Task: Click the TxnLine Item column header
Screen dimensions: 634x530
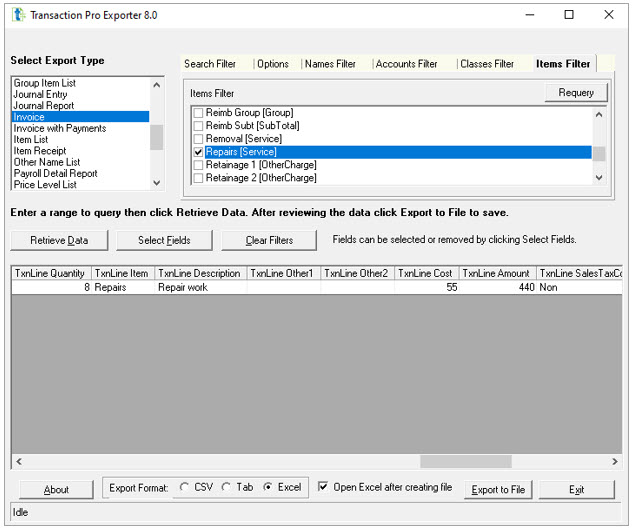Action: point(123,274)
